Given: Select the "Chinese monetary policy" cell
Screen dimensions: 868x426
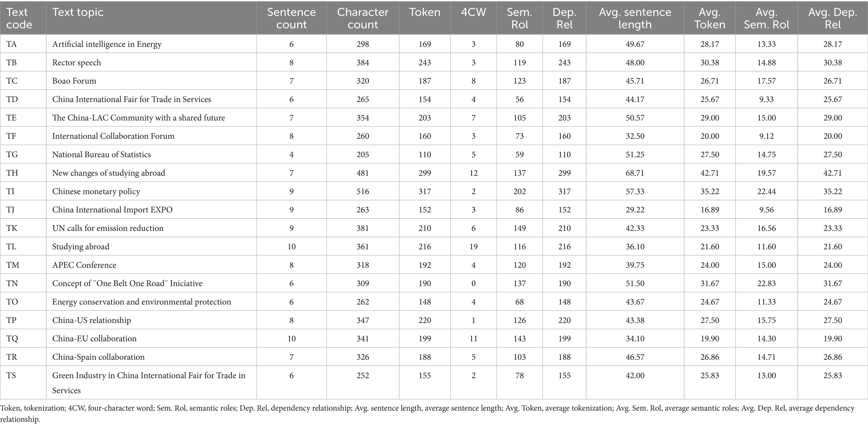Looking at the screenshot, I should tap(96, 191).
